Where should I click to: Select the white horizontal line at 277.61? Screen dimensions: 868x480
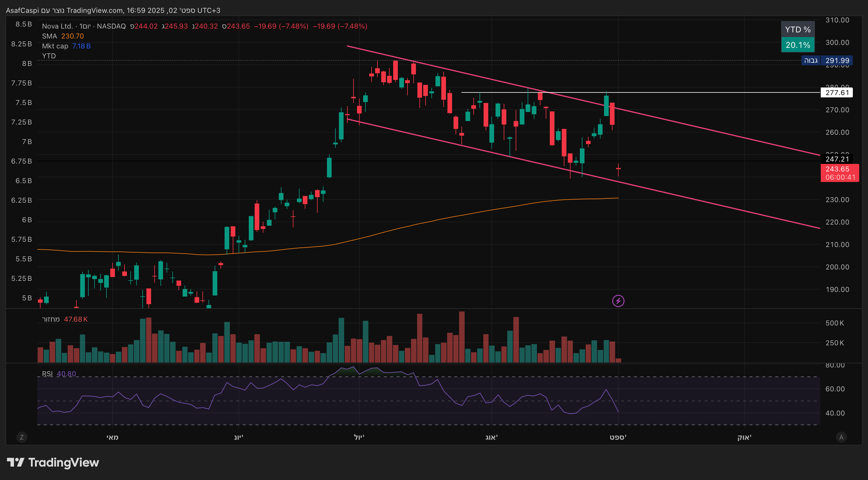coord(708,92)
